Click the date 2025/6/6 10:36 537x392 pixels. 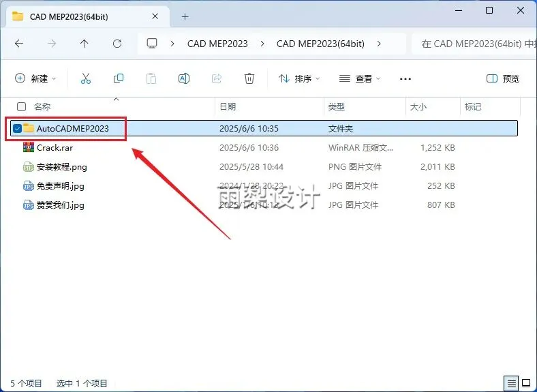[x=249, y=148]
